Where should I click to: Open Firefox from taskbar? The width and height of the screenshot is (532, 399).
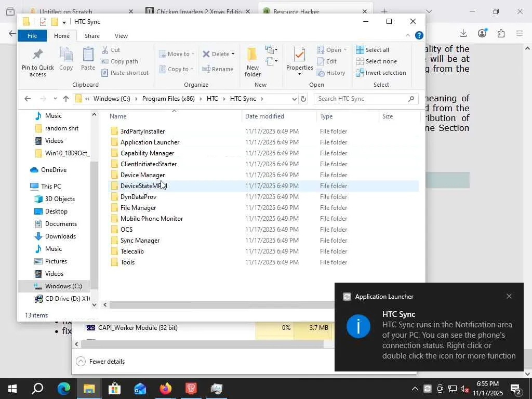pos(166,389)
